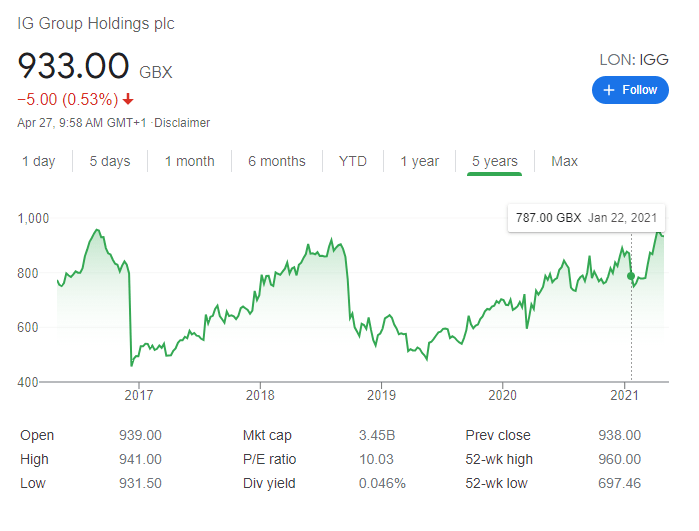Show the YTD chart range
Screen dimensions: 699x531
[353, 161]
